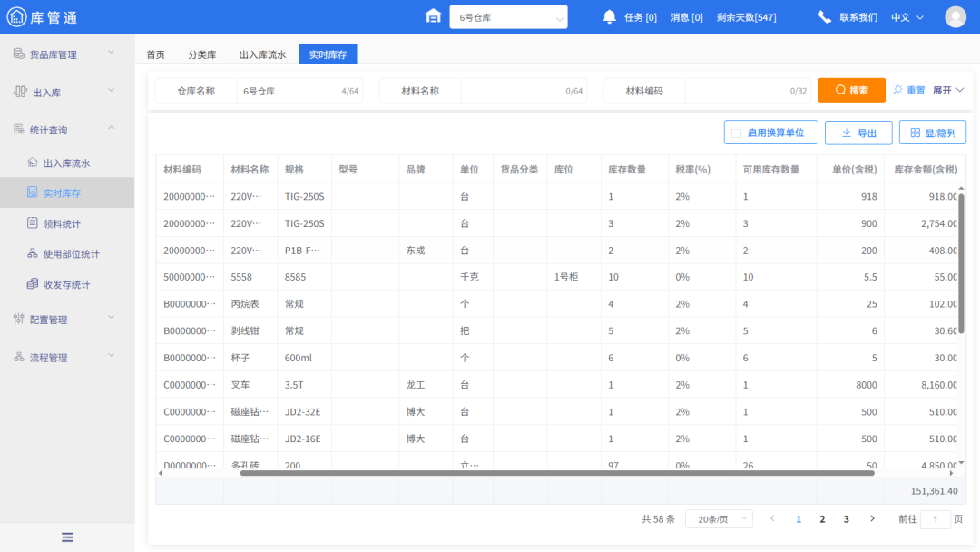Open 消息 [0] messages link
The height and width of the screenshot is (552, 980).
pos(686,17)
